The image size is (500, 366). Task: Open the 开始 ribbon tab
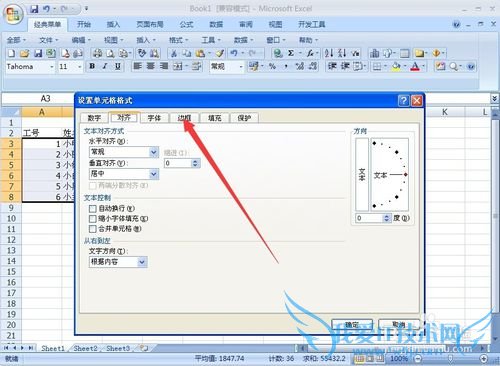(84, 24)
